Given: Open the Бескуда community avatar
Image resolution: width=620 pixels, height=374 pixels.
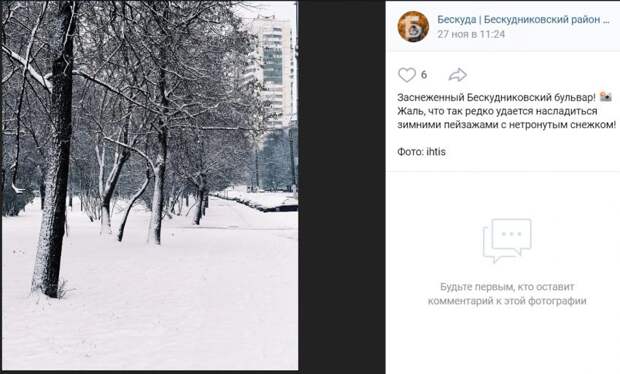Looking at the screenshot, I should [413, 26].
